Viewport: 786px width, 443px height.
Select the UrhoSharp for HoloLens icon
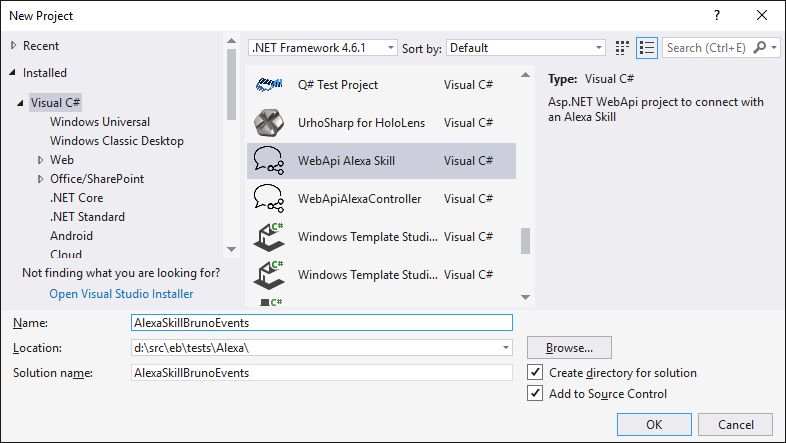(x=267, y=123)
